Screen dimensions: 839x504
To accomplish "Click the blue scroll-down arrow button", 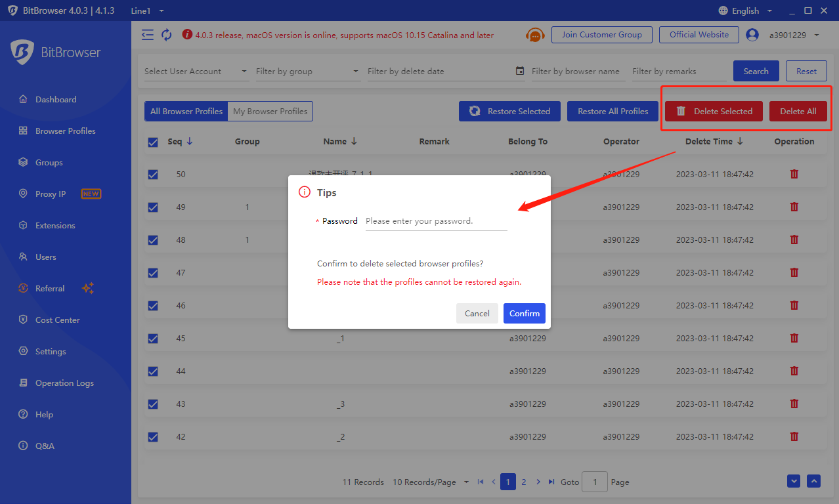I will (794, 481).
